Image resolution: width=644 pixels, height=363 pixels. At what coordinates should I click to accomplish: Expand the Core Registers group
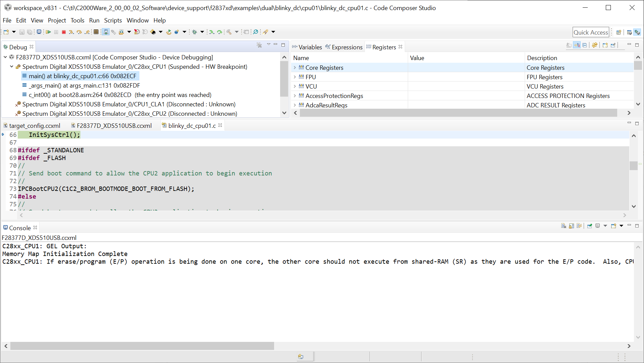click(295, 67)
